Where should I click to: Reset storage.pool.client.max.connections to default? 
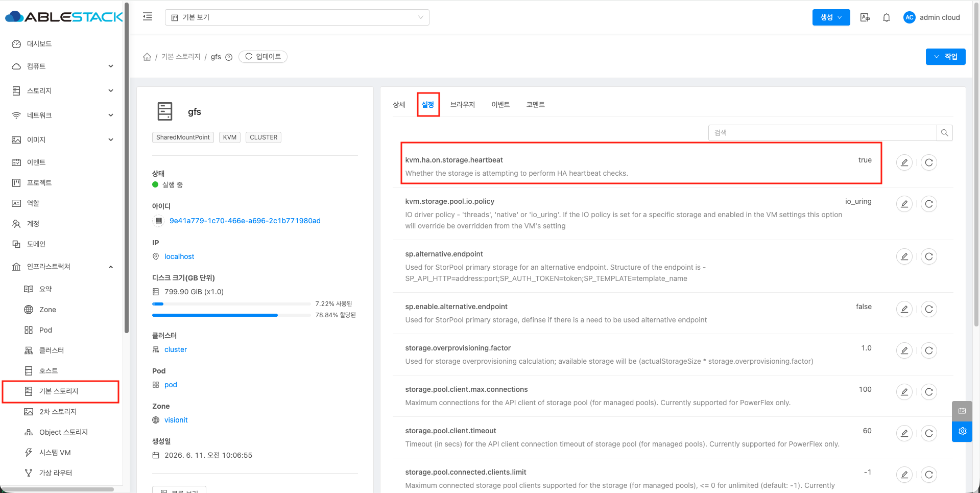pos(929,392)
